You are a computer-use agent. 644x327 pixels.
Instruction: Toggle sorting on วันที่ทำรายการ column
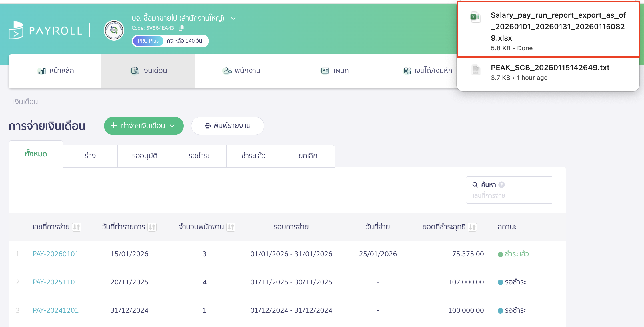(x=152, y=227)
